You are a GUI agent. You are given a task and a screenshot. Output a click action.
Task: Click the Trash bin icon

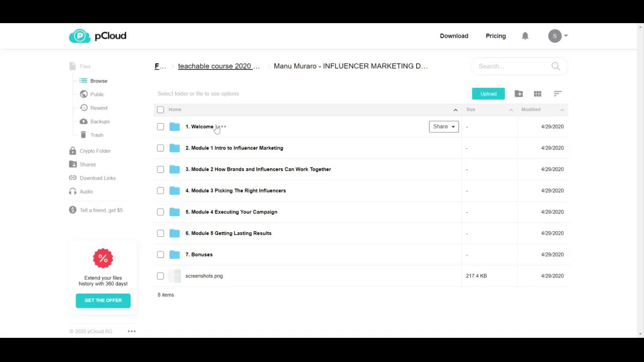[x=83, y=135]
